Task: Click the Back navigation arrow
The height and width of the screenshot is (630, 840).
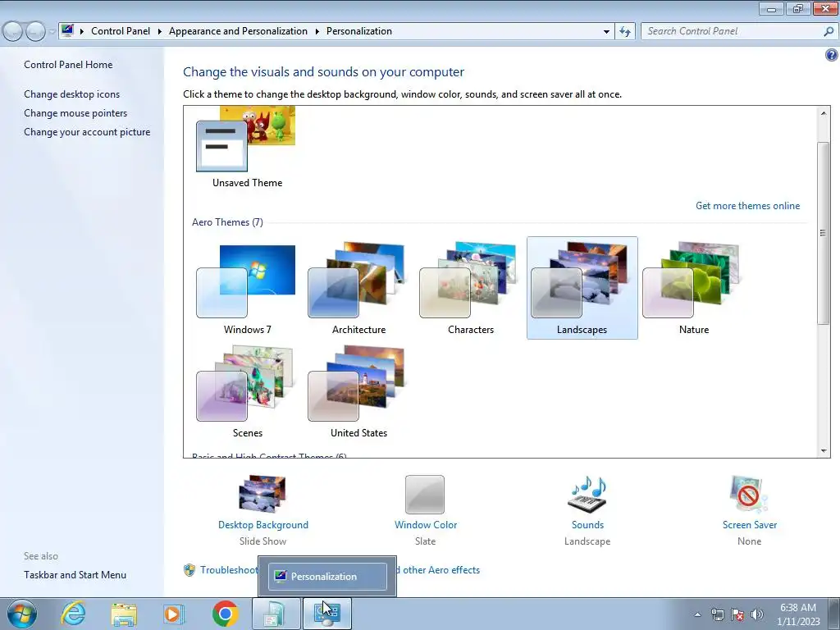Action: coord(12,32)
